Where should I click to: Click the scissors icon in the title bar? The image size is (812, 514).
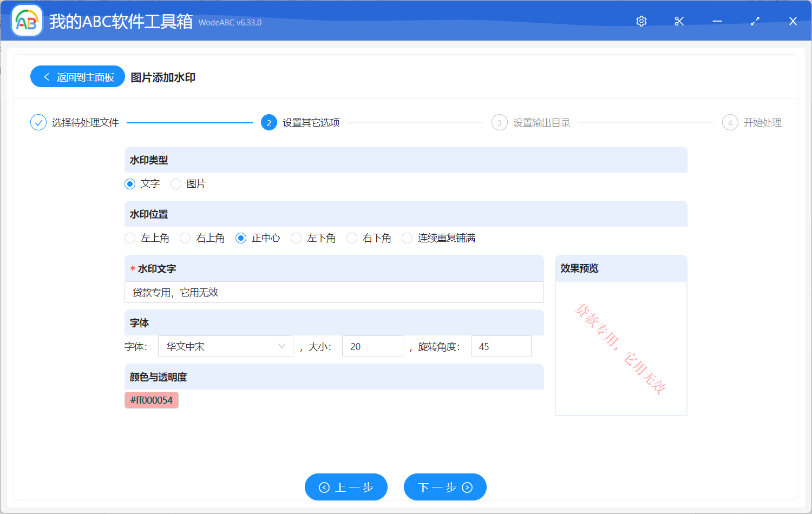pyautogui.click(x=679, y=21)
